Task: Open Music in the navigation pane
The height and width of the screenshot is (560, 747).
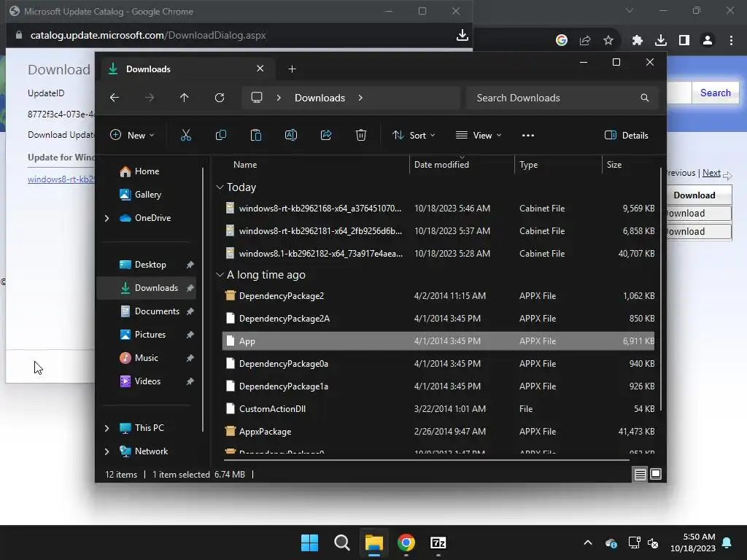Action: [x=146, y=358]
